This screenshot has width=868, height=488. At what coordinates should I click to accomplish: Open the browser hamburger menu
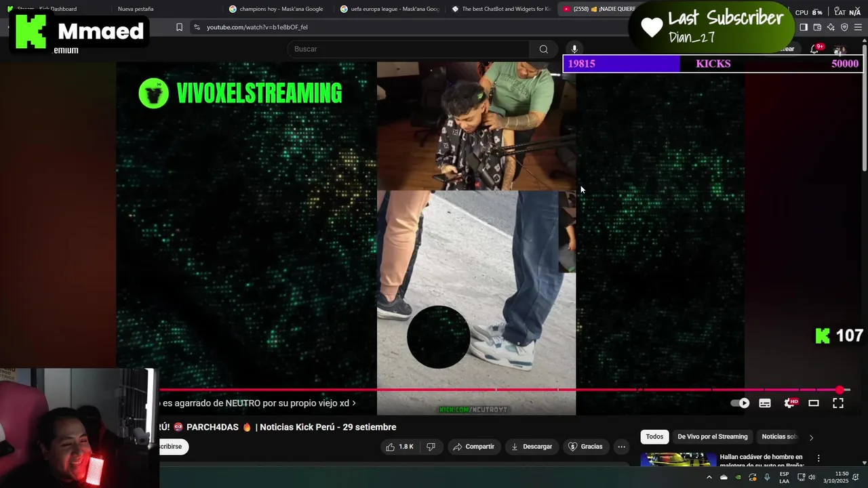[x=858, y=27]
